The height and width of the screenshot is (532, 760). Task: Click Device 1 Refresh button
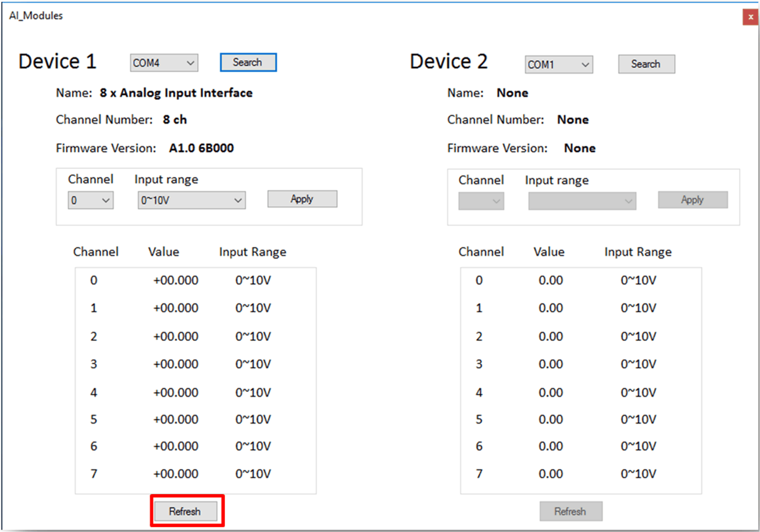(185, 511)
